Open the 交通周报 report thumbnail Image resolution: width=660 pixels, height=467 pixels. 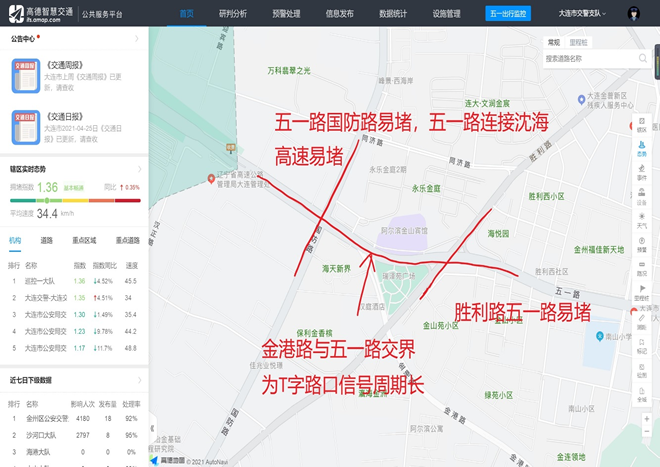coord(26,76)
